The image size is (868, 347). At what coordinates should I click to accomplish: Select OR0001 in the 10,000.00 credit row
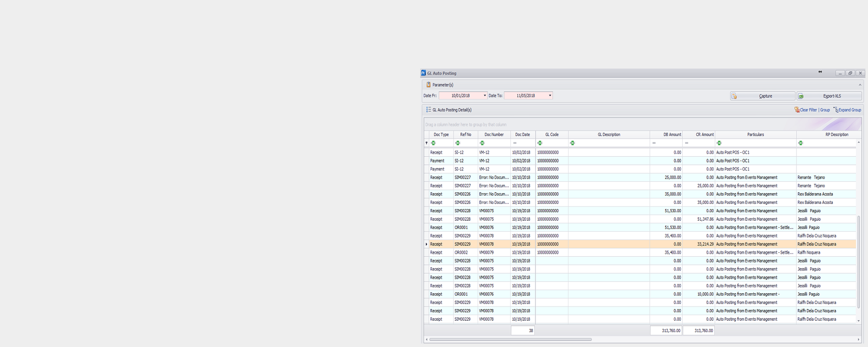point(466,294)
